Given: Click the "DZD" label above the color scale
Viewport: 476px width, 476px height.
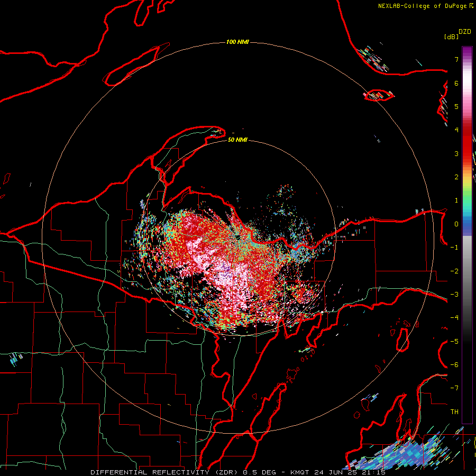Looking at the screenshot, I should [x=465, y=32].
